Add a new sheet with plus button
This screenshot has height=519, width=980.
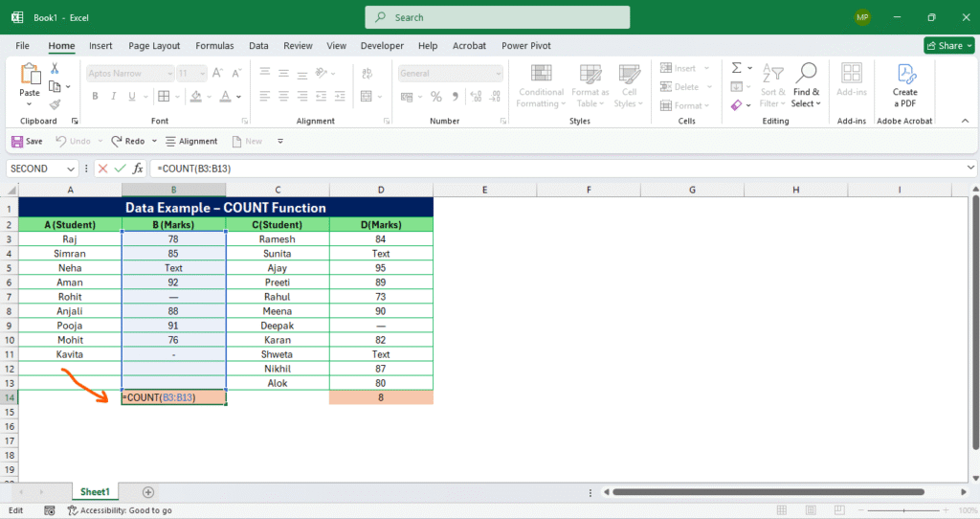148,492
